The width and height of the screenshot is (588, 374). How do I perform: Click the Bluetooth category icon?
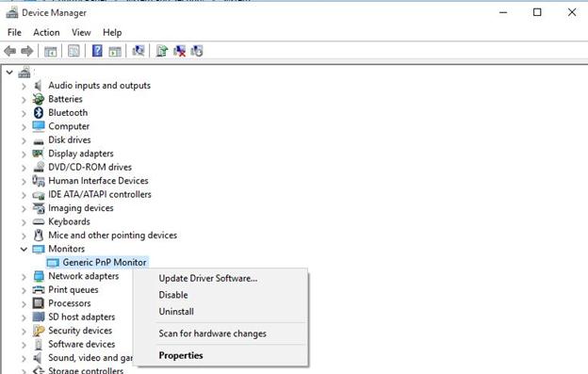39,112
